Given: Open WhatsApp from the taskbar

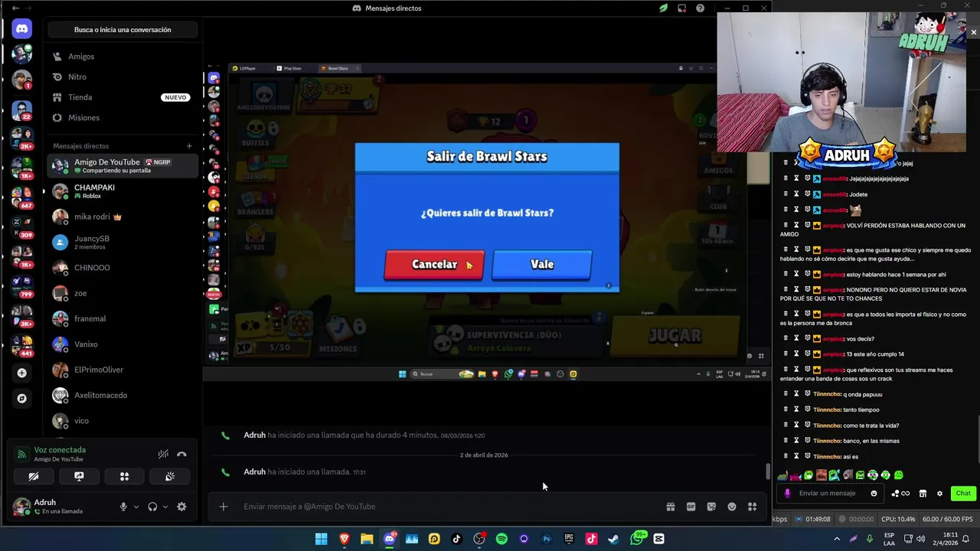Looking at the screenshot, I should pos(637,539).
